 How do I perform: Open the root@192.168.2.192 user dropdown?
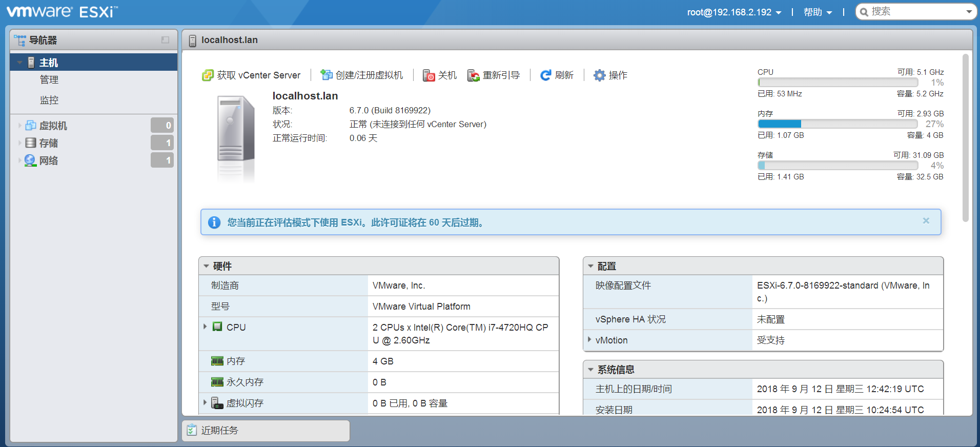click(733, 12)
